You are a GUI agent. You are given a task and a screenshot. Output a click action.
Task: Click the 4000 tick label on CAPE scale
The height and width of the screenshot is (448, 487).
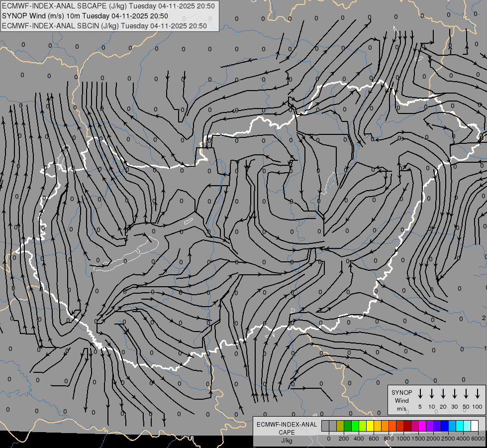point(463,439)
